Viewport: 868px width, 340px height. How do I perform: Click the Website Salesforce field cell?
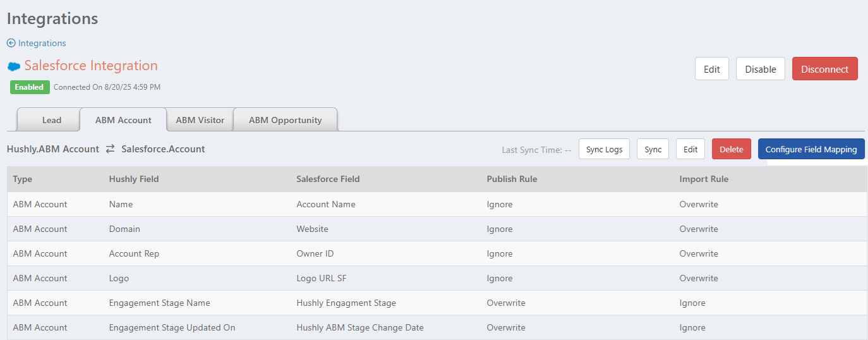coord(312,229)
